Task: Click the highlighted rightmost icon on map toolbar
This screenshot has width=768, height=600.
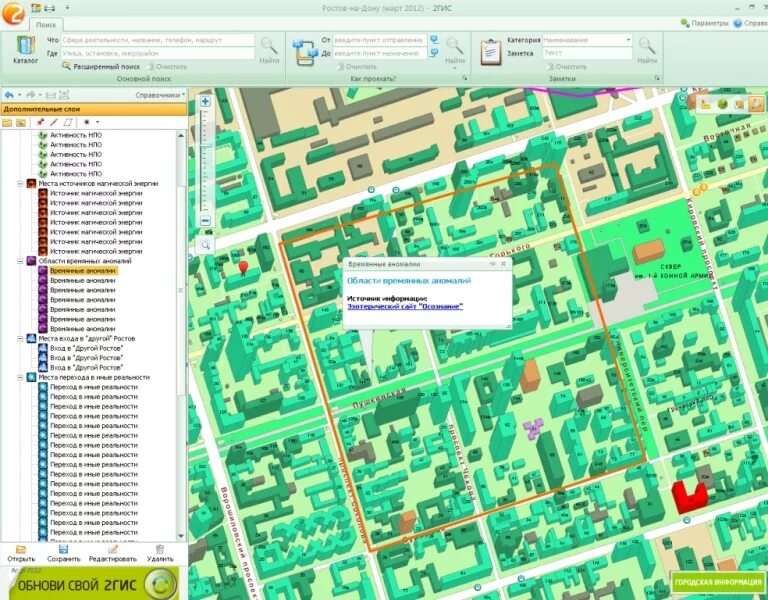Action: click(x=756, y=104)
